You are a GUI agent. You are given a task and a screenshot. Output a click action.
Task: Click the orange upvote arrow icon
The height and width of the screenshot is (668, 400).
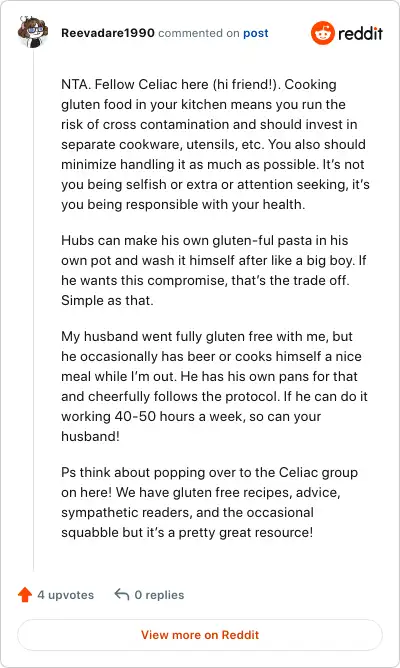coord(25,595)
